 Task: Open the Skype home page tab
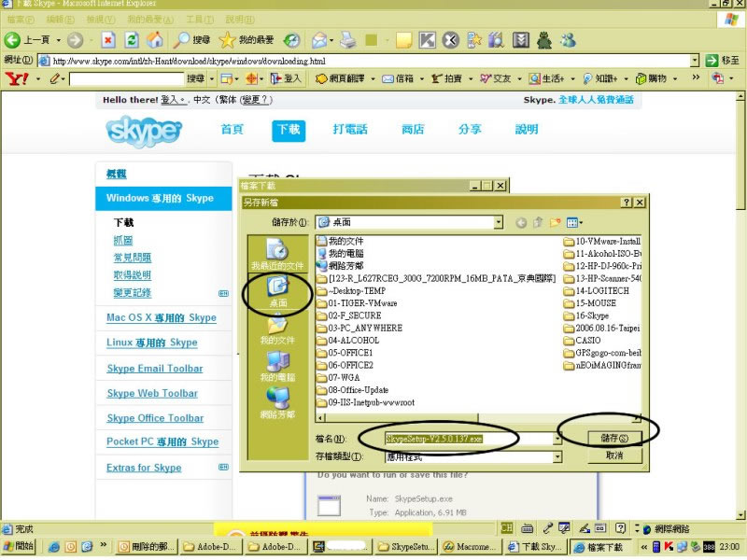coord(232,130)
